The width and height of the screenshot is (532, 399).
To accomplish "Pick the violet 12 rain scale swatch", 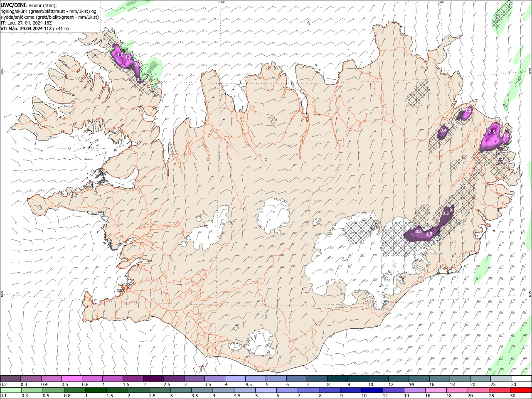I will pos(393,390).
